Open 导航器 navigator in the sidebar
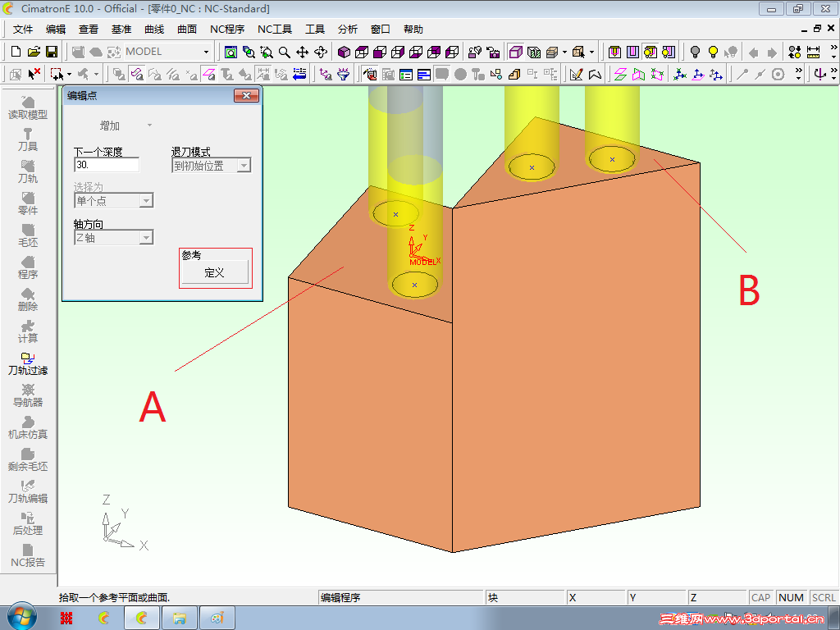 [x=28, y=396]
